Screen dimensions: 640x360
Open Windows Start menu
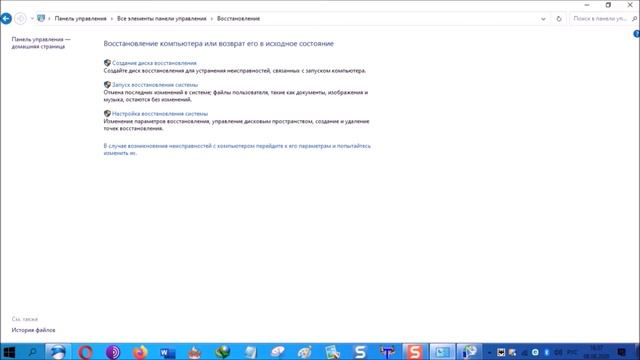(9, 352)
